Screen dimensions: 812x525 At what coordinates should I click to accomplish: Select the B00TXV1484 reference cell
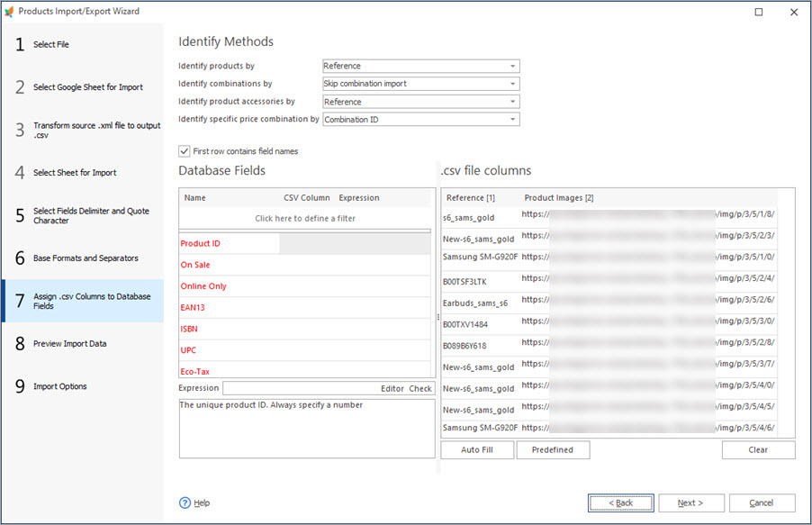point(481,324)
